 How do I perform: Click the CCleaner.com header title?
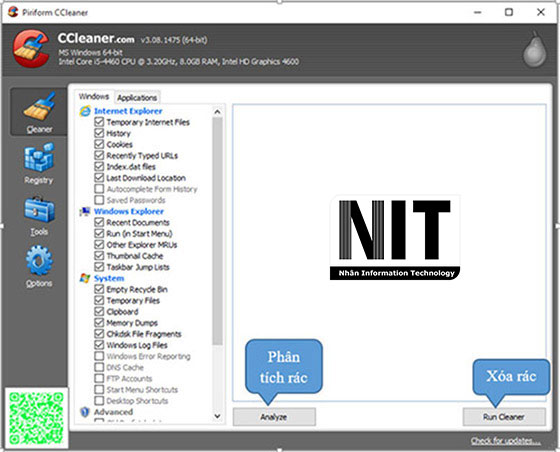click(96, 38)
